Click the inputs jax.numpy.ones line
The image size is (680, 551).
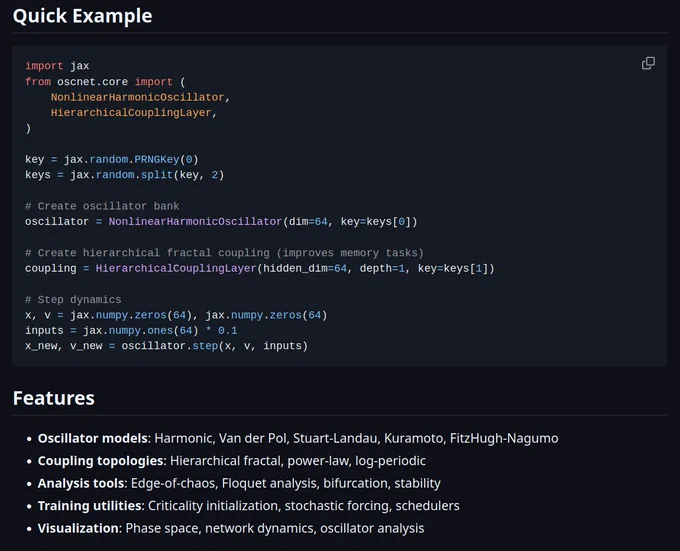pyautogui.click(x=131, y=331)
